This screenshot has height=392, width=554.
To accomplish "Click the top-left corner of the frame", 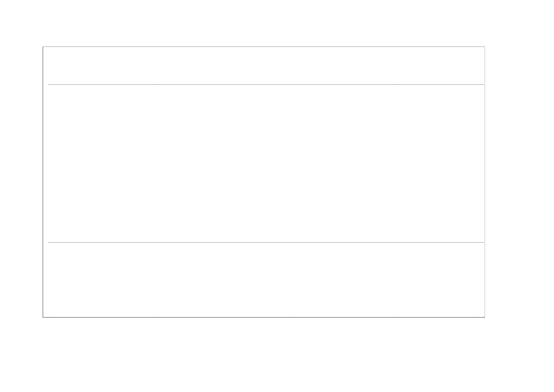I will pos(43,46).
